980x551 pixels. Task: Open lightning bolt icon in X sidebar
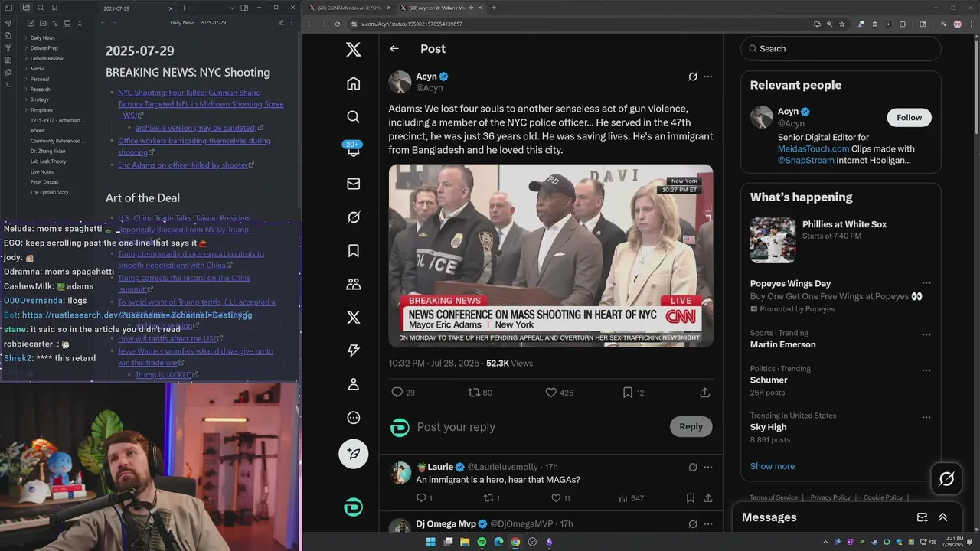tap(353, 350)
